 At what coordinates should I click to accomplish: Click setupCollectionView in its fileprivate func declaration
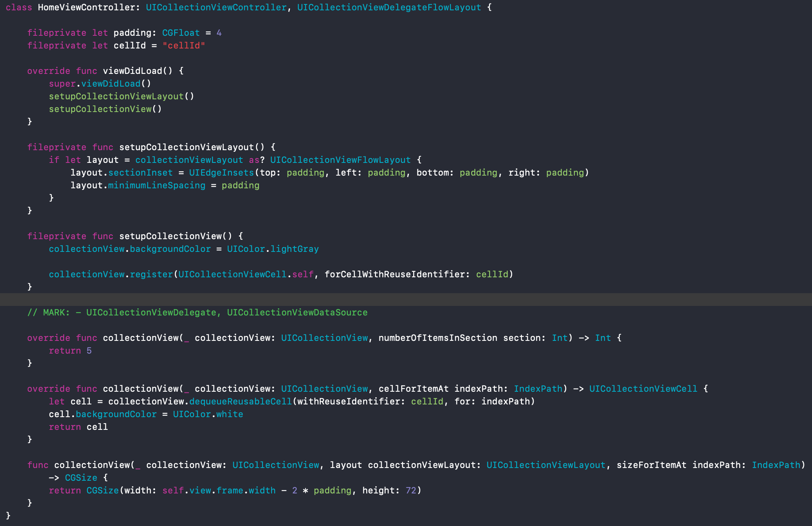170,236
